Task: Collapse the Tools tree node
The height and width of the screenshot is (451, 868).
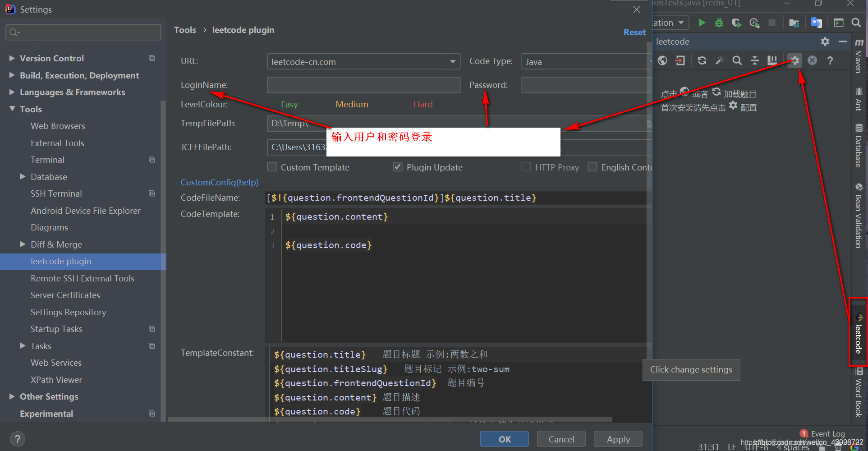Action: click(x=12, y=109)
